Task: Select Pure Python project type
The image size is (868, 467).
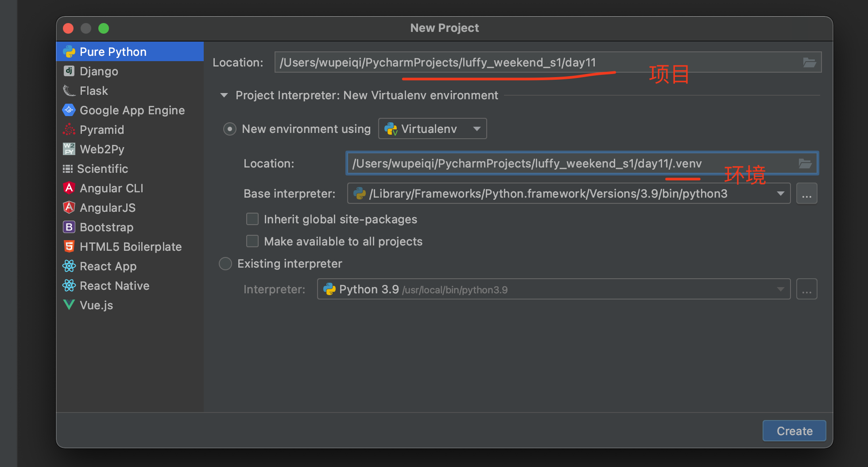Action: click(x=130, y=52)
